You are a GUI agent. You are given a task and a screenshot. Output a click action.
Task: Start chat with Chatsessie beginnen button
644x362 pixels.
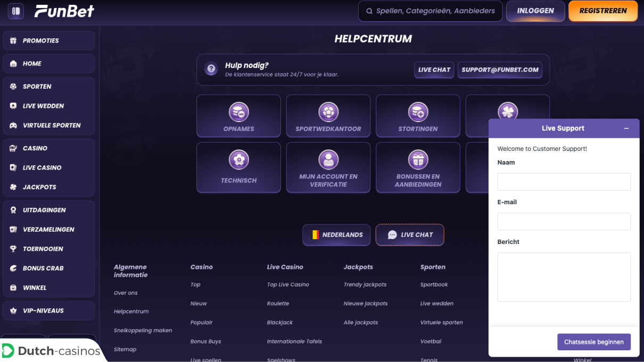(x=594, y=342)
